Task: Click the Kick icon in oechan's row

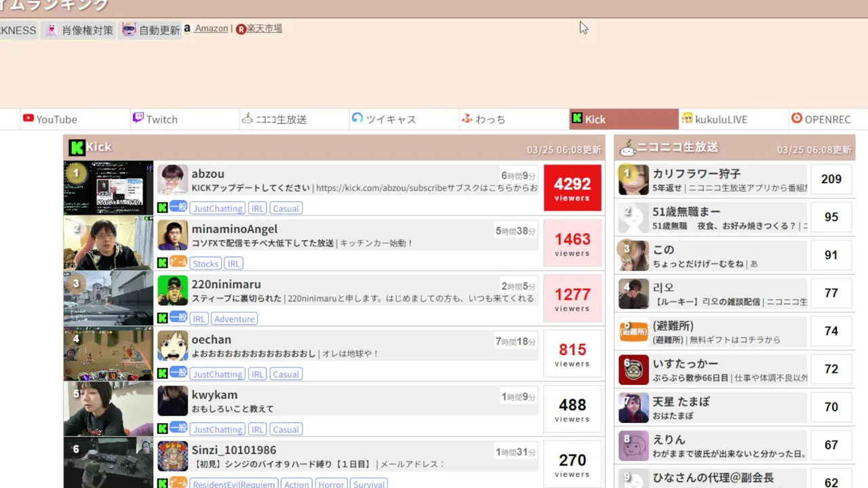Action: (x=163, y=373)
